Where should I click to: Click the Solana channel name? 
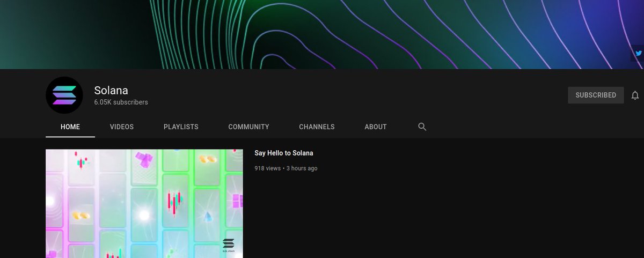tap(111, 90)
